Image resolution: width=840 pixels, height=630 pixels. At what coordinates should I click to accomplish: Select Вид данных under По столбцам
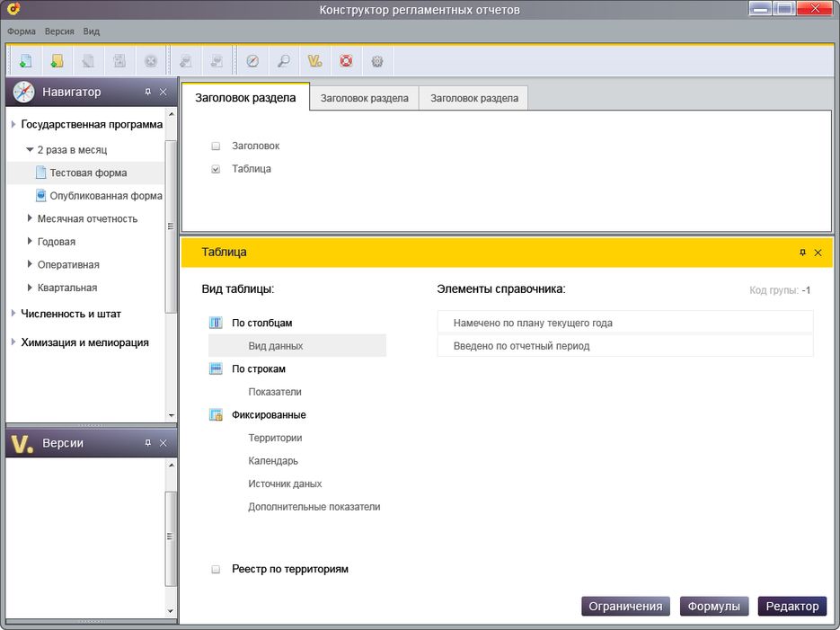[x=297, y=345]
